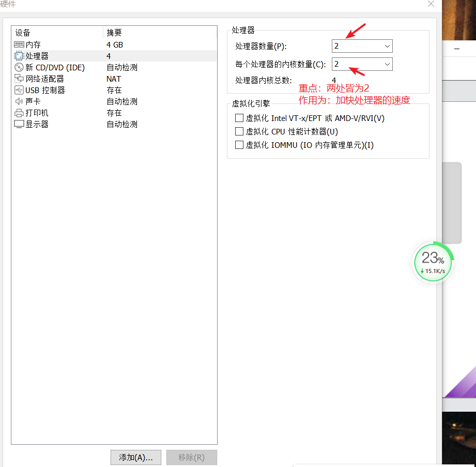Click the sound card (声卡) speaker icon
The height and width of the screenshot is (467, 476).
19,101
